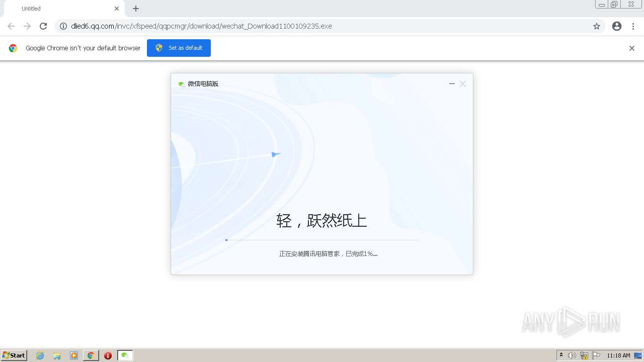Close the WeChat installer dialog

(x=463, y=84)
